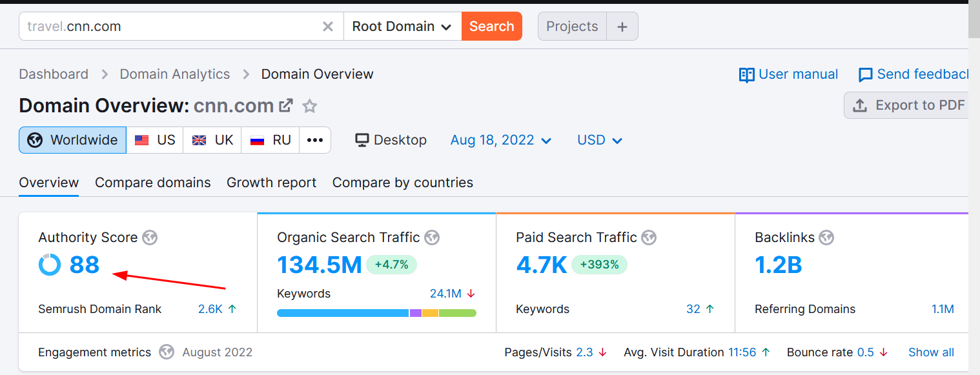
Task: Click globe icon beside Authority Score
Action: [150, 238]
